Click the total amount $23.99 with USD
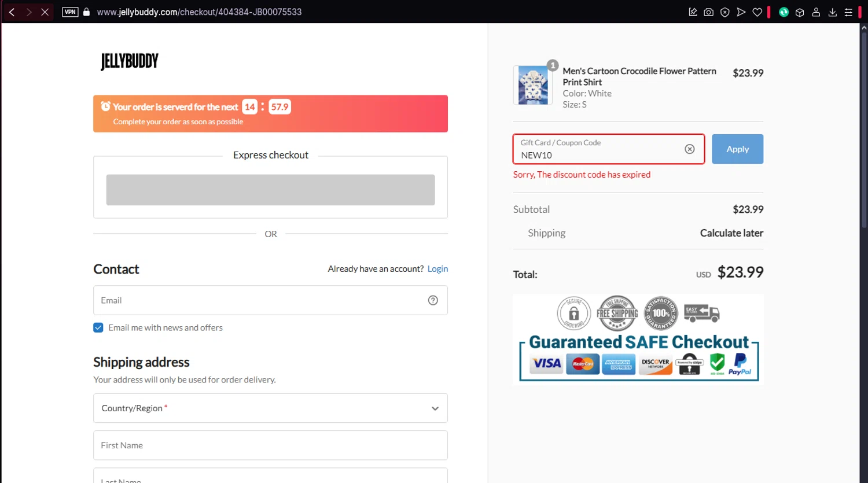The height and width of the screenshot is (483, 868). coord(730,272)
